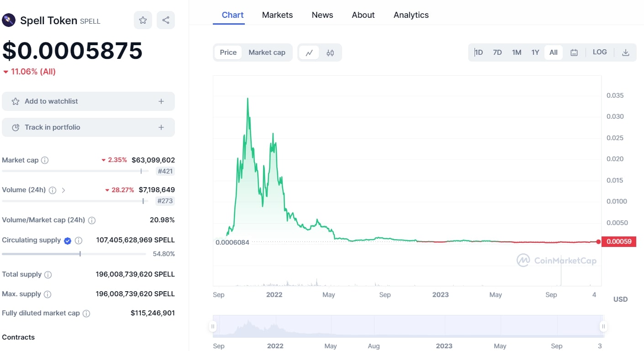The image size is (644, 351).
Task: Open Volume (24h) info icon
Action: [53, 190]
